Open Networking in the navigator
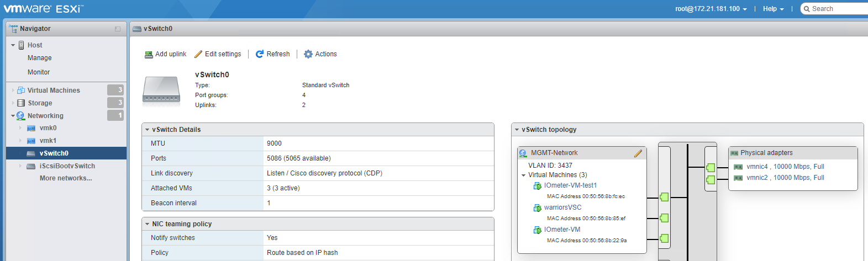This screenshot has height=261, width=868. click(x=45, y=116)
